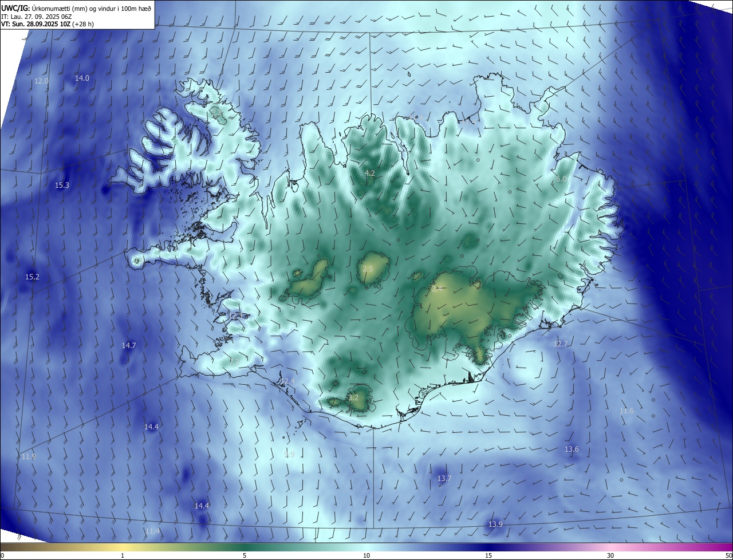Click the 13.6 value label
The image size is (733, 560).
[572, 449]
